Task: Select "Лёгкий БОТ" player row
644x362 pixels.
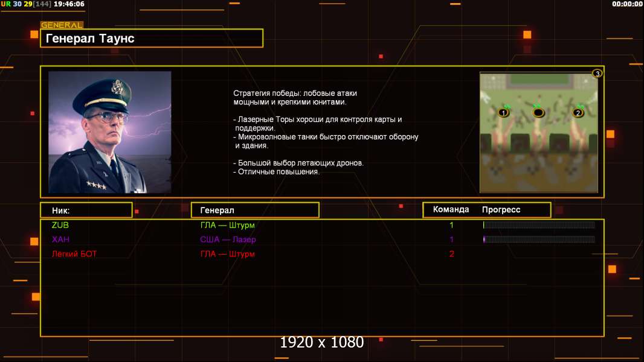Action: click(323, 254)
